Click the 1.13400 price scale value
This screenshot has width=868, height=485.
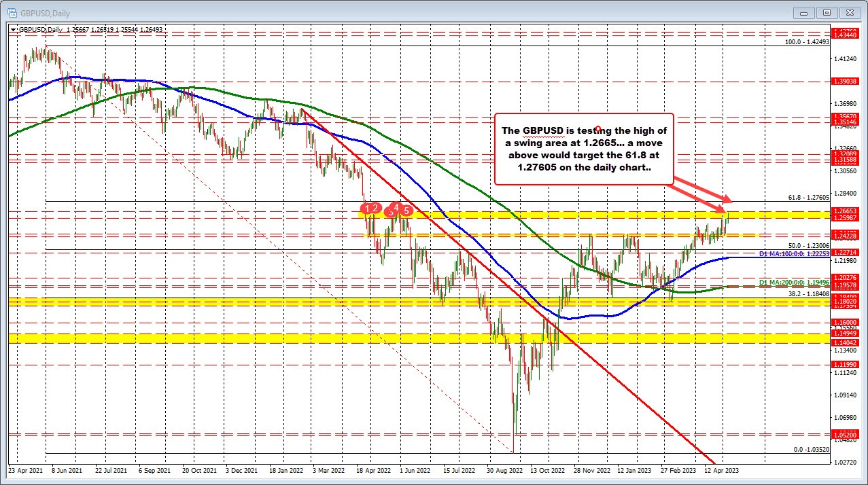point(847,351)
